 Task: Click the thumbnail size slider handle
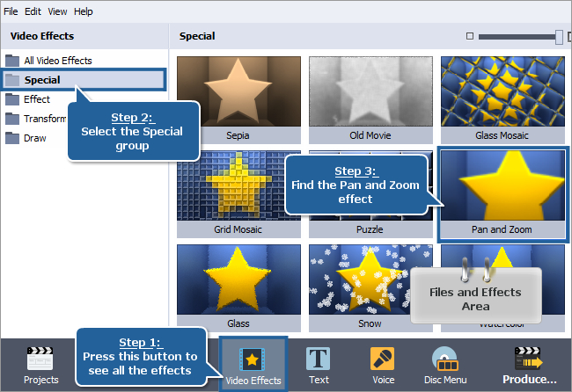(x=559, y=37)
